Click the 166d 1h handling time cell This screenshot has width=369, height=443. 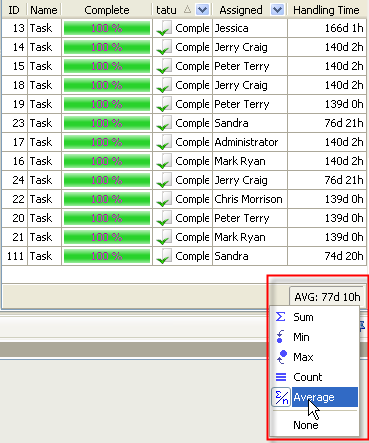pos(327,28)
